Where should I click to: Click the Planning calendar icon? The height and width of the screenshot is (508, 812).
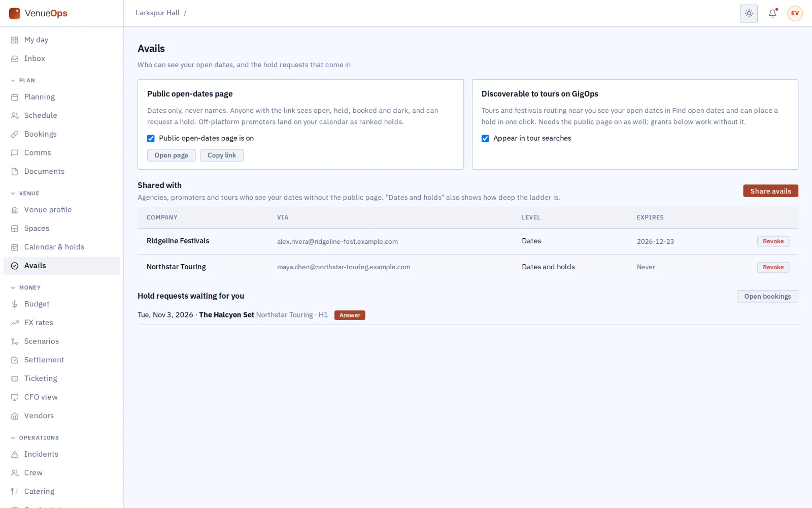point(15,97)
